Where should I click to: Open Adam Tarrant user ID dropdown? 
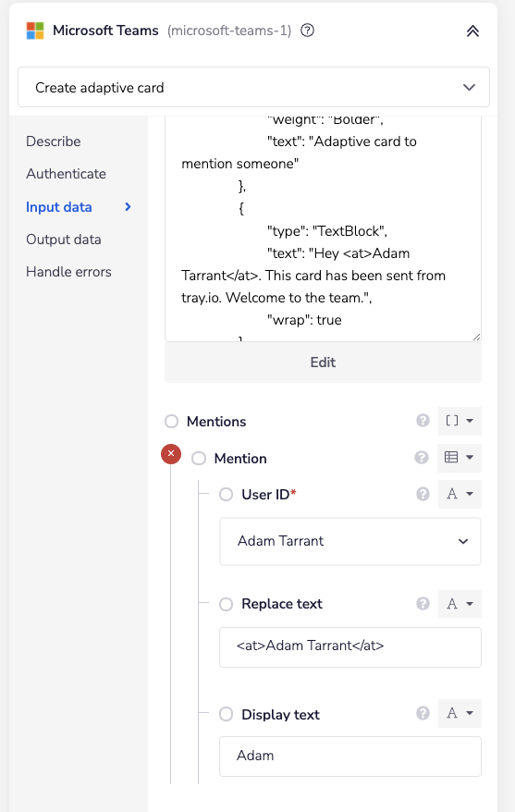point(350,541)
